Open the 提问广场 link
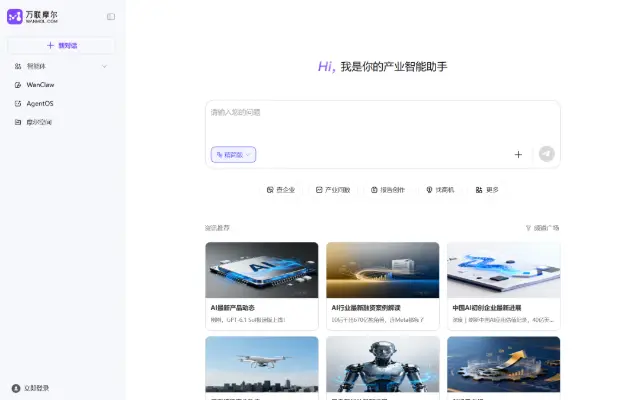This screenshot has width=640, height=400. [x=542, y=228]
